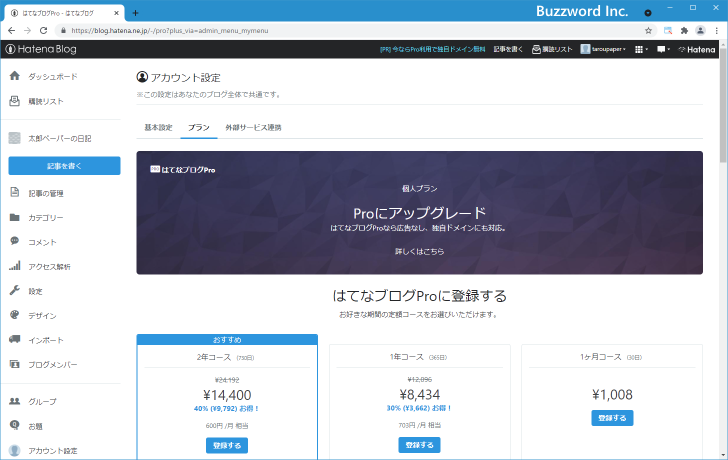Screen dimensions: 728x460
Task: Open the reading list icon in sidebar
Action: (x=15, y=101)
